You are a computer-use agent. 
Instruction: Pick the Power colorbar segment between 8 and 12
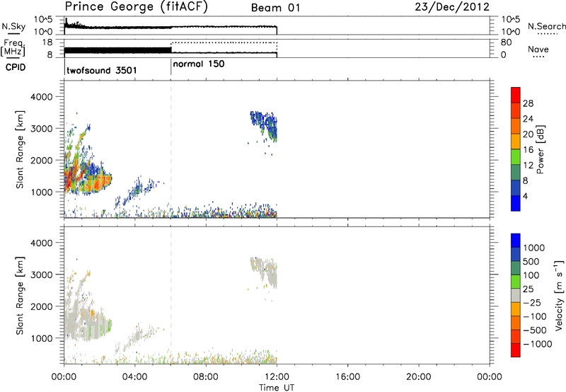[516, 173]
